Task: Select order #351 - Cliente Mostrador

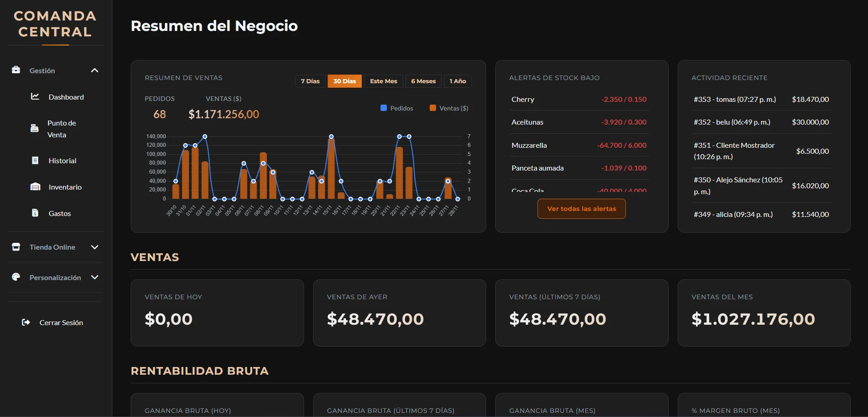Action: pos(761,151)
